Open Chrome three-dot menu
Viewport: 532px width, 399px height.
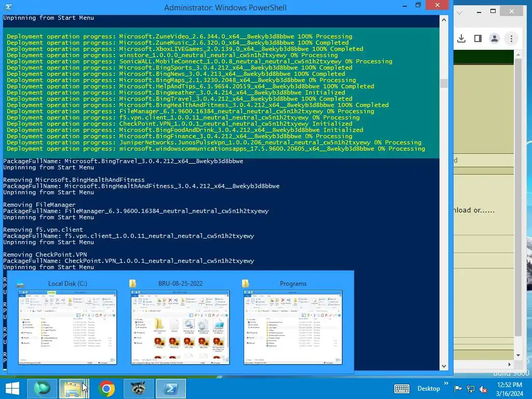[511, 38]
